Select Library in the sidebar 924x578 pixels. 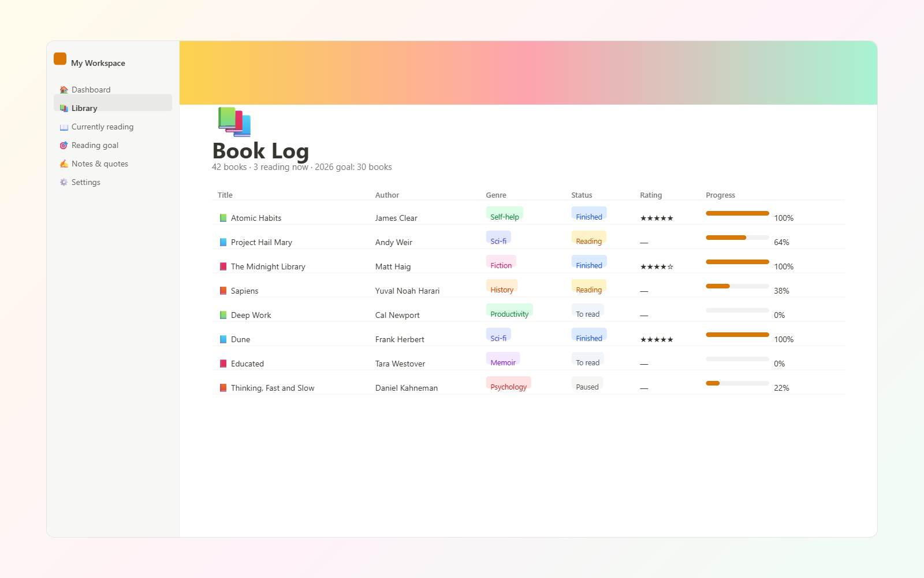pyautogui.click(x=113, y=103)
